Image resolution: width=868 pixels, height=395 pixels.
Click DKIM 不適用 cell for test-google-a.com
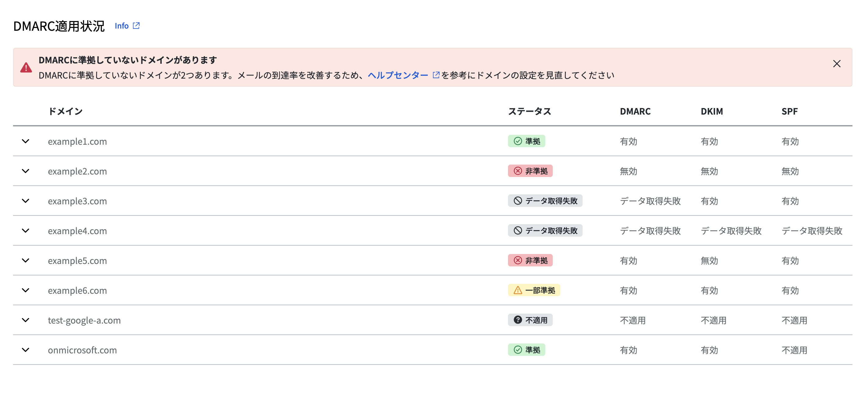(713, 320)
